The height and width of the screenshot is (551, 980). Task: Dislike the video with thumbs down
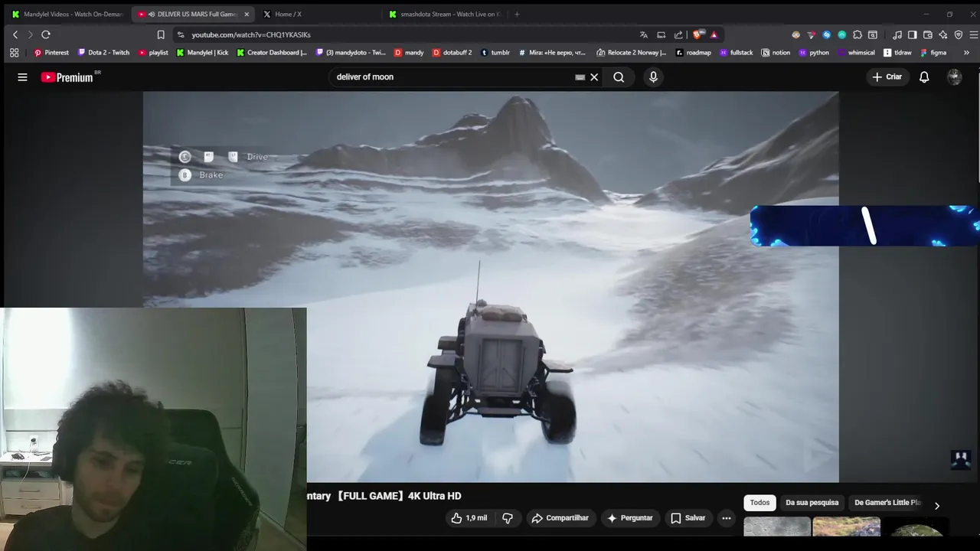point(508,518)
